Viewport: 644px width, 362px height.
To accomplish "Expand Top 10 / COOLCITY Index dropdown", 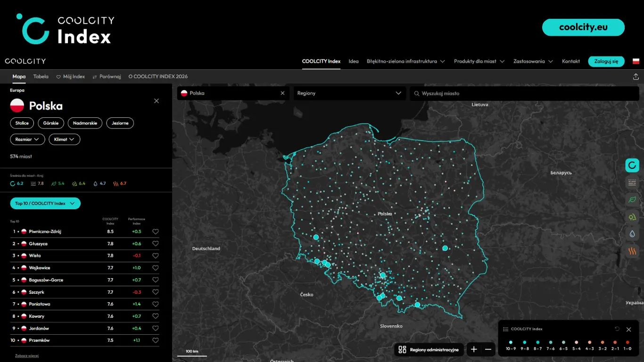I will click(x=45, y=204).
